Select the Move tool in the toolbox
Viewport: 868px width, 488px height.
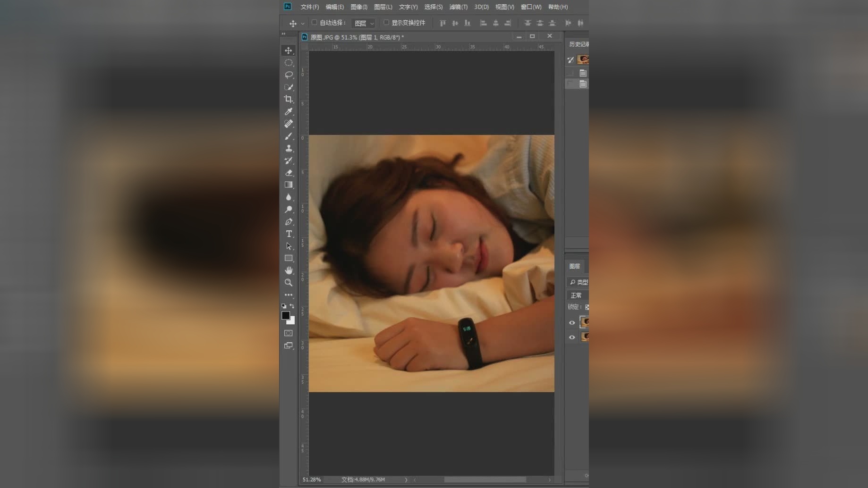point(289,50)
